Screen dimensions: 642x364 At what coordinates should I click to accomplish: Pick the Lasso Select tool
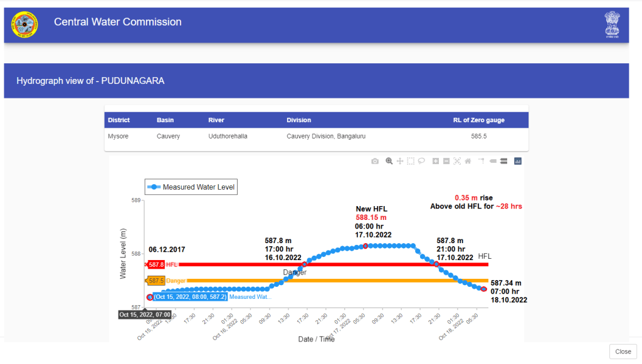[421, 161]
